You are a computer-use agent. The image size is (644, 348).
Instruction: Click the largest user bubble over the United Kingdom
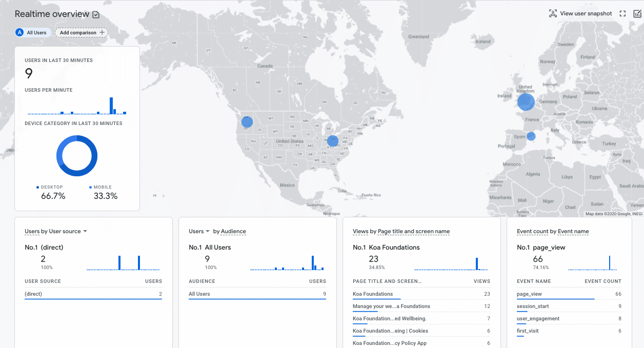(526, 102)
